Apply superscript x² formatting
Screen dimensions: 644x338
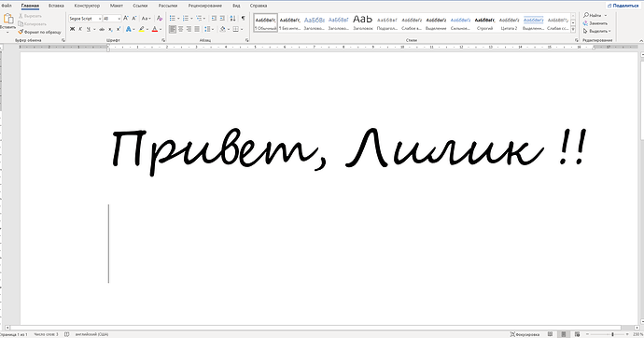coord(119,29)
